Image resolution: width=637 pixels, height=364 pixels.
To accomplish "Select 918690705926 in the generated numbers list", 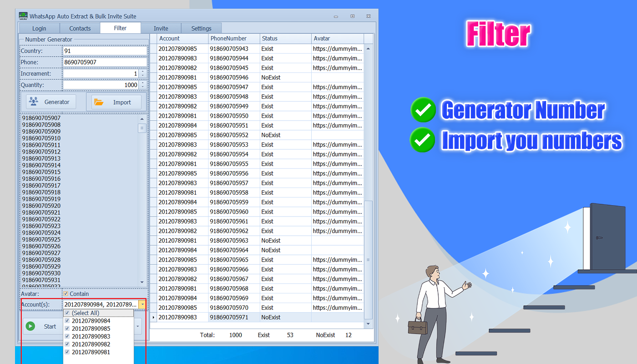I will pyautogui.click(x=41, y=246).
